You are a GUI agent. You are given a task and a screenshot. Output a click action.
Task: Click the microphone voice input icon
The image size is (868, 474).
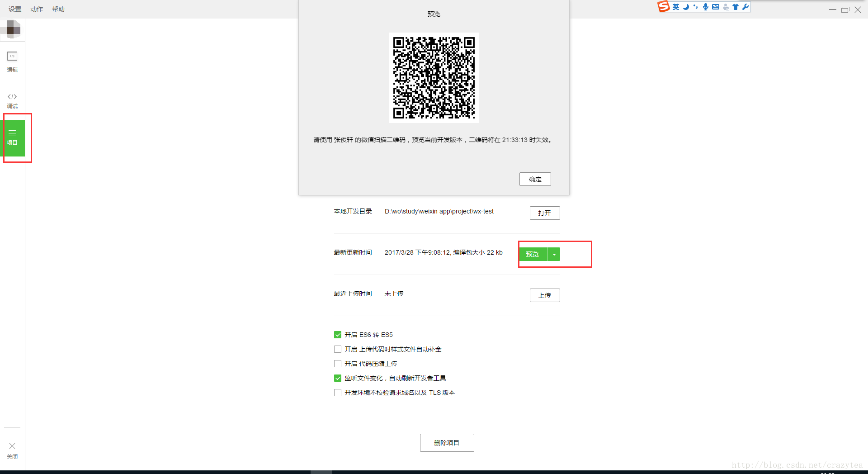(706, 7)
